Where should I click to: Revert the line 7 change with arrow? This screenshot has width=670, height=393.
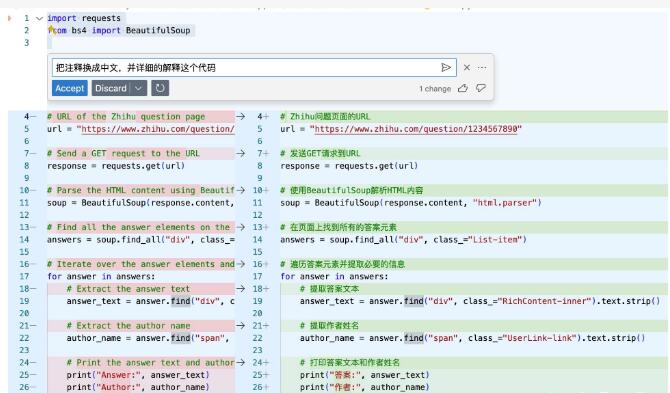[x=241, y=153]
